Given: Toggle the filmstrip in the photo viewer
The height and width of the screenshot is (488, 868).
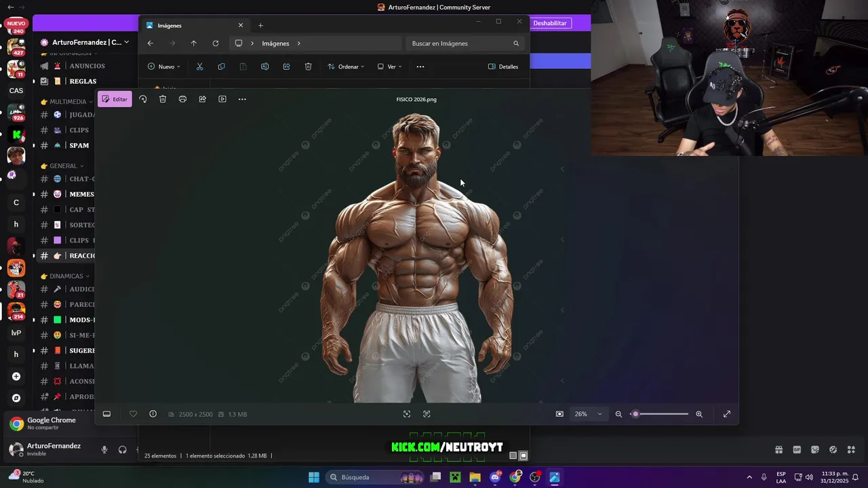Looking at the screenshot, I should click(106, 414).
